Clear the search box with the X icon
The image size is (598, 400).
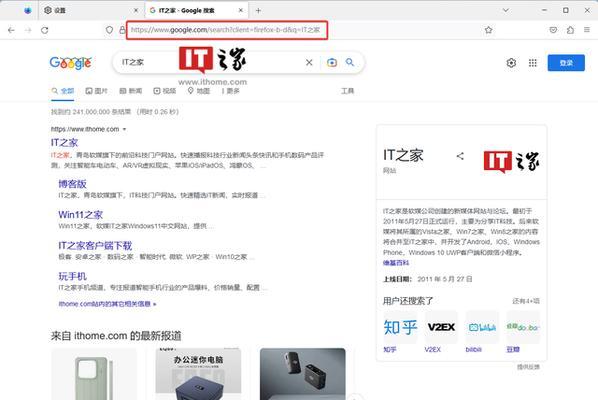(x=309, y=62)
